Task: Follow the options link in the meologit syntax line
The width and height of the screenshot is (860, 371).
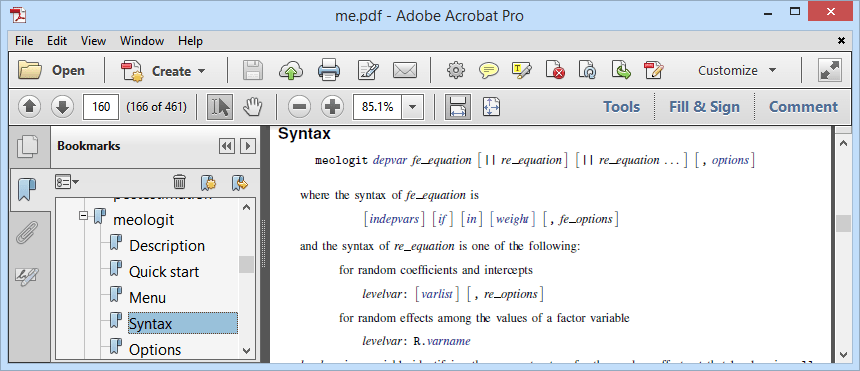Action: click(731, 160)
